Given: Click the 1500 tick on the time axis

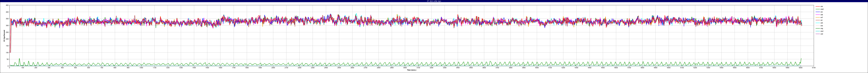Looking at the screenshot, I should [x=207, y=68].
